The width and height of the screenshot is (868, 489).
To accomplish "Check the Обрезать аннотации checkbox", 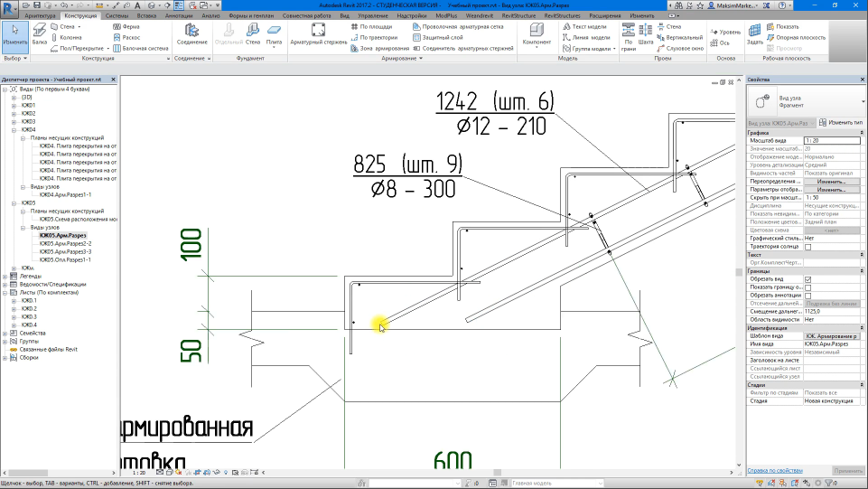I will click(x=807, y=296).
